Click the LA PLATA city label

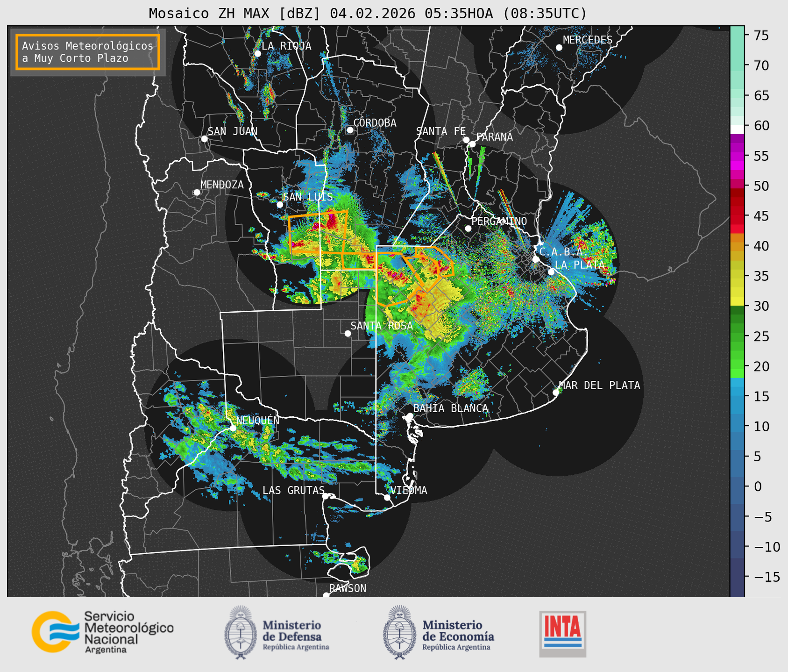pyautogui.click(x=580, y=265)
